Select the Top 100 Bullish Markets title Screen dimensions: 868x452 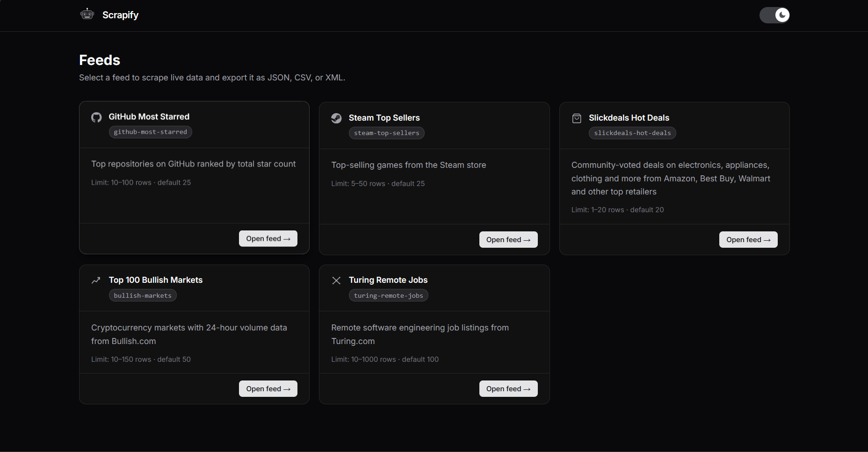pos(156,280)
